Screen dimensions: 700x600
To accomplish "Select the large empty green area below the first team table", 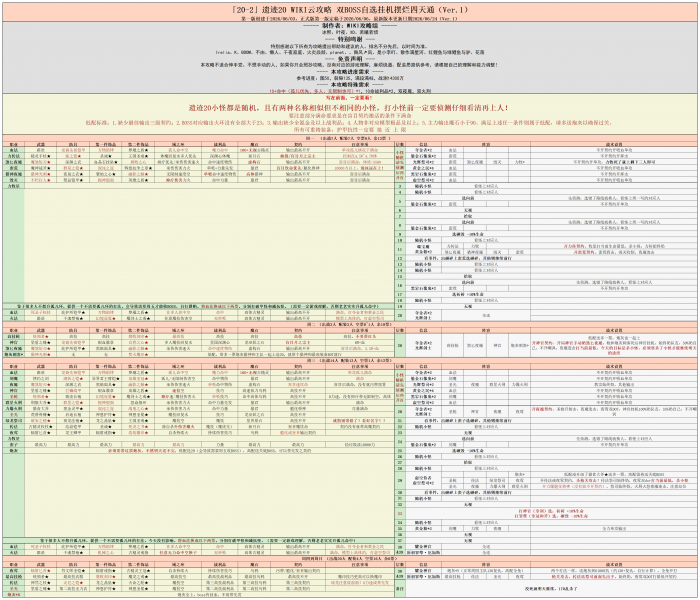I will pos(209,246).
